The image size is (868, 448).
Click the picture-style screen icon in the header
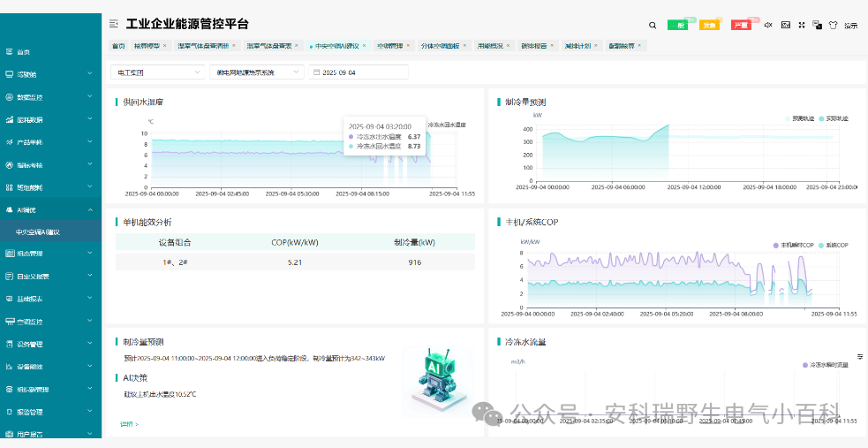pyautogui.click(x=786, y=25)
